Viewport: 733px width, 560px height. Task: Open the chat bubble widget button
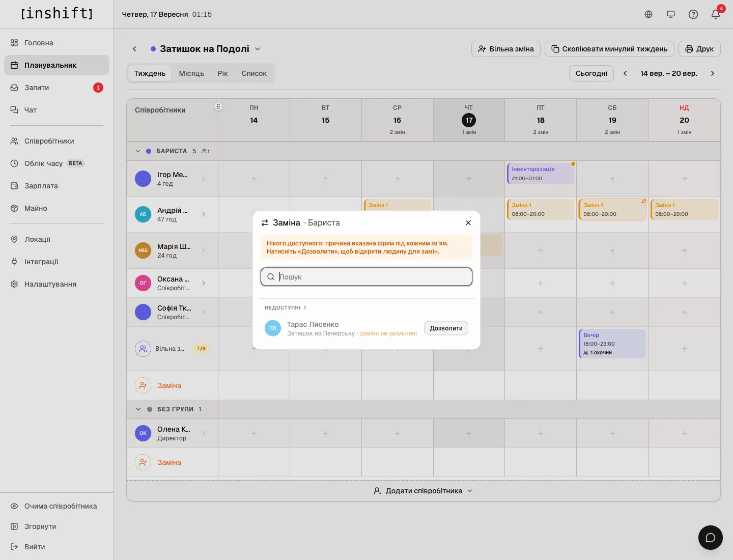click(711, 538)
